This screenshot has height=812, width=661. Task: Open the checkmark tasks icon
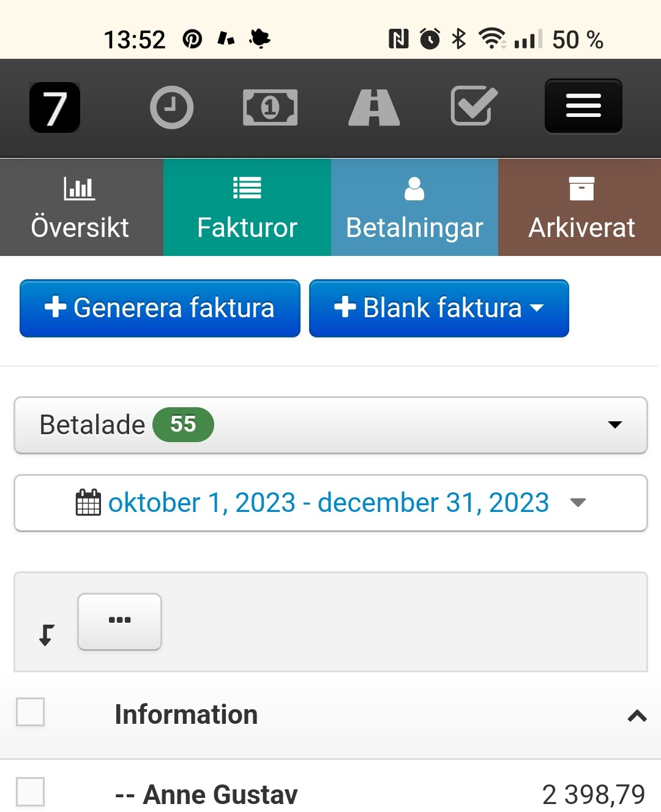point(474,107)
